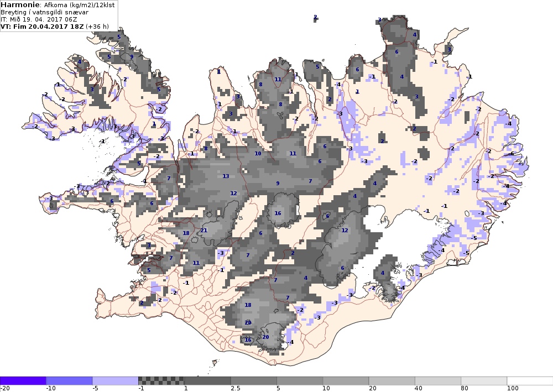
Task: Click the 'VT: Fim 20.04.2017 18Z (+36 h)' line
Action: click(x=55, y=27)
